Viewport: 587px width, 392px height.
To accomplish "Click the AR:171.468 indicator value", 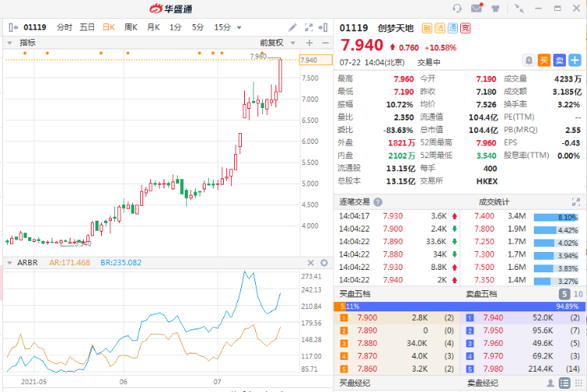I will 70,263.
